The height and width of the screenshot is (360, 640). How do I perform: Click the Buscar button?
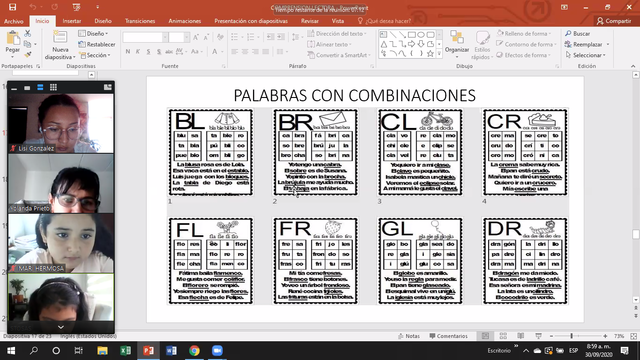pos(578,33)
